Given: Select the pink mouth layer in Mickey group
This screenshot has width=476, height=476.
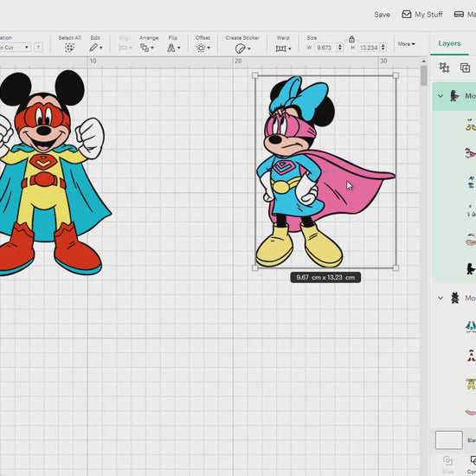Looking at the screenshot, I should pos(471,413).
